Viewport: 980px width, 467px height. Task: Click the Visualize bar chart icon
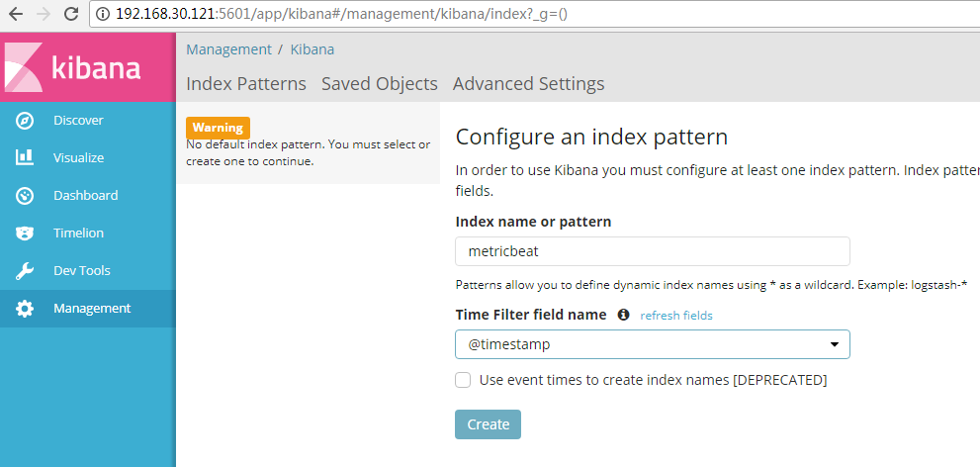tap(25, 157)
